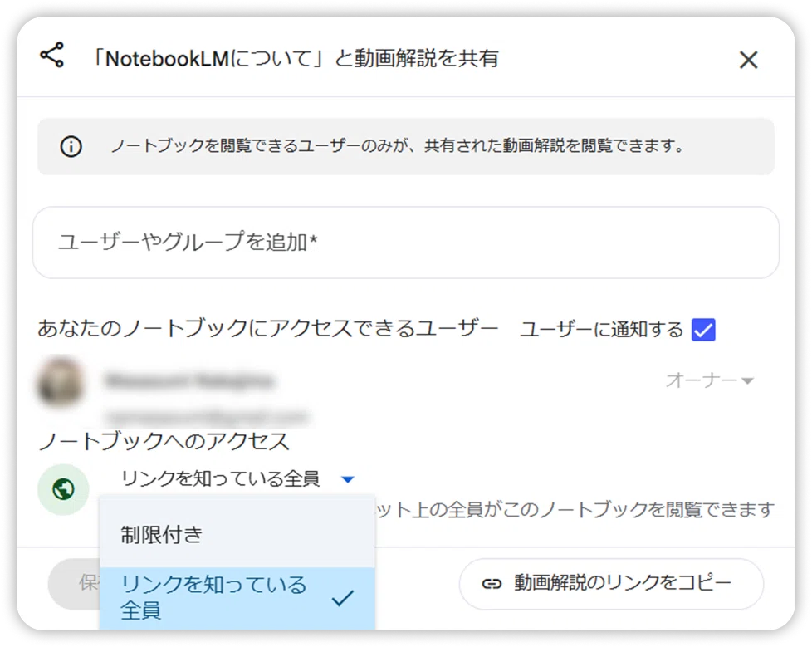Uncheck the ユーザーに通知する checkbox

click(x=703, y=330)
